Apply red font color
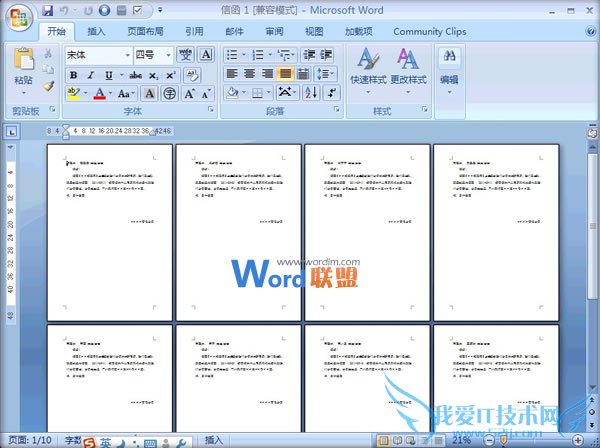The height and width of the screenshot is (448, 600). coord(99,93)
